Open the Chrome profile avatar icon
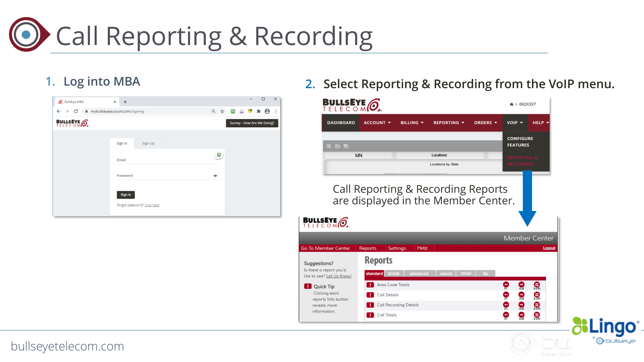The height and width of the screenshot is (362, 644). pyautogui.click(x=267, y=111)
